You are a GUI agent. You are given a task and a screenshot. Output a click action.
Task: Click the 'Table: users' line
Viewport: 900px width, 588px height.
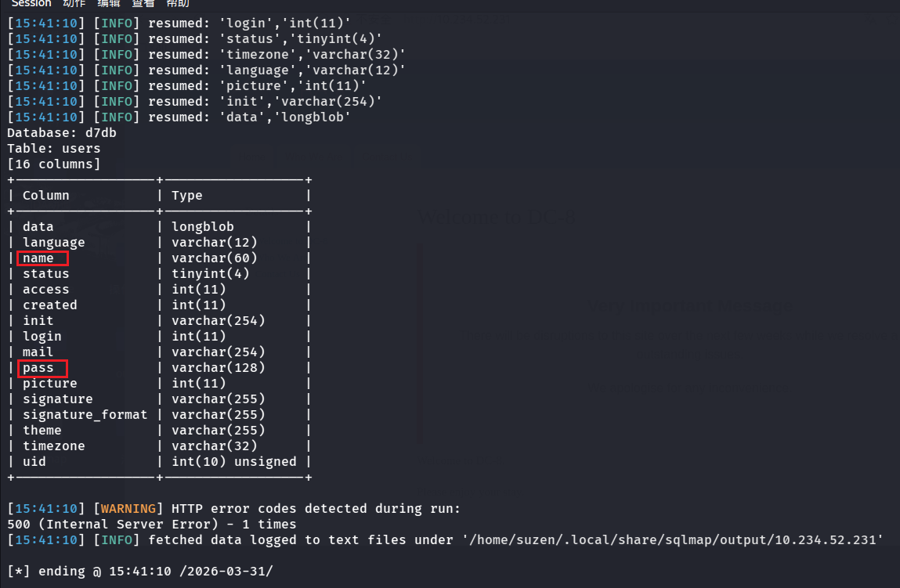(54, 148)
